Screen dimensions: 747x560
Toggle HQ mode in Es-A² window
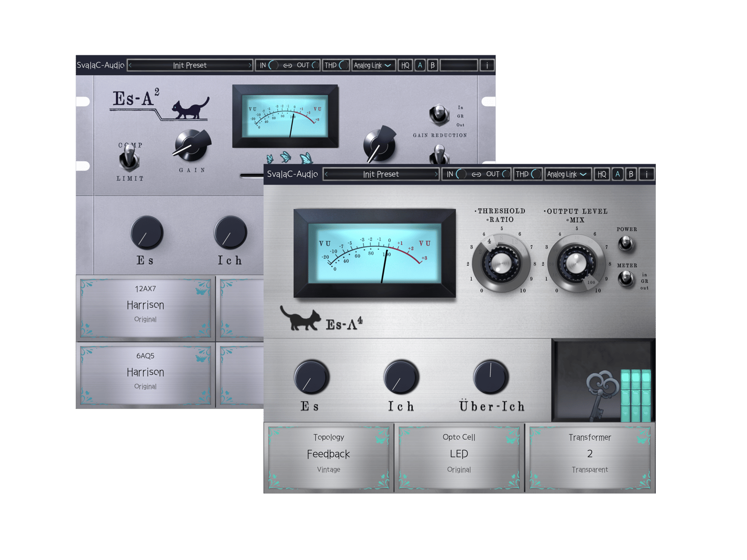[x=405, y=65]
